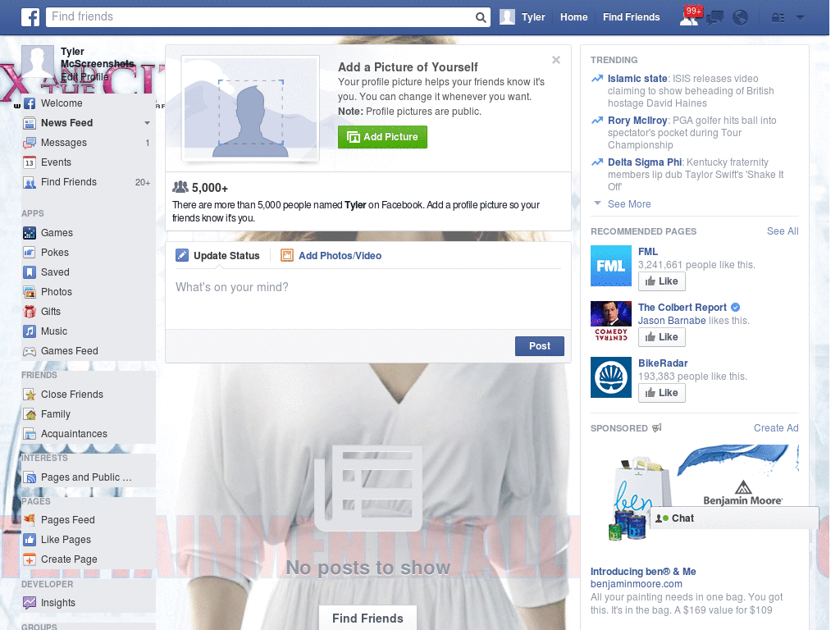
Task: Open the Chat bar
Action: click(734, 518)
